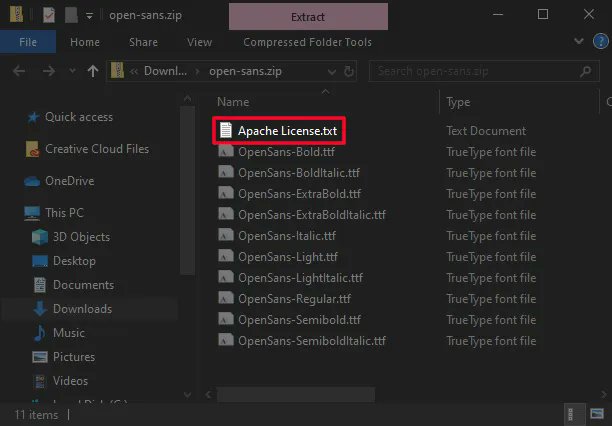Select the Compressed Folder Tools tab

308,42
